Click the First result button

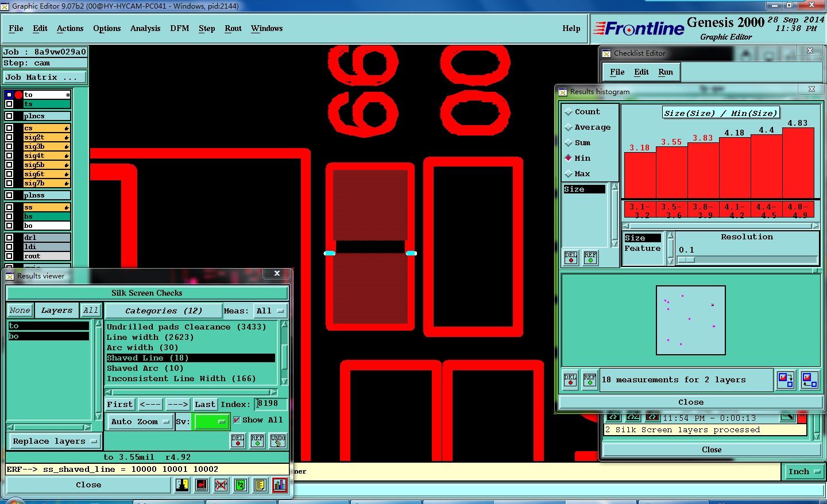pyautogui.click(x=120, y=404)
